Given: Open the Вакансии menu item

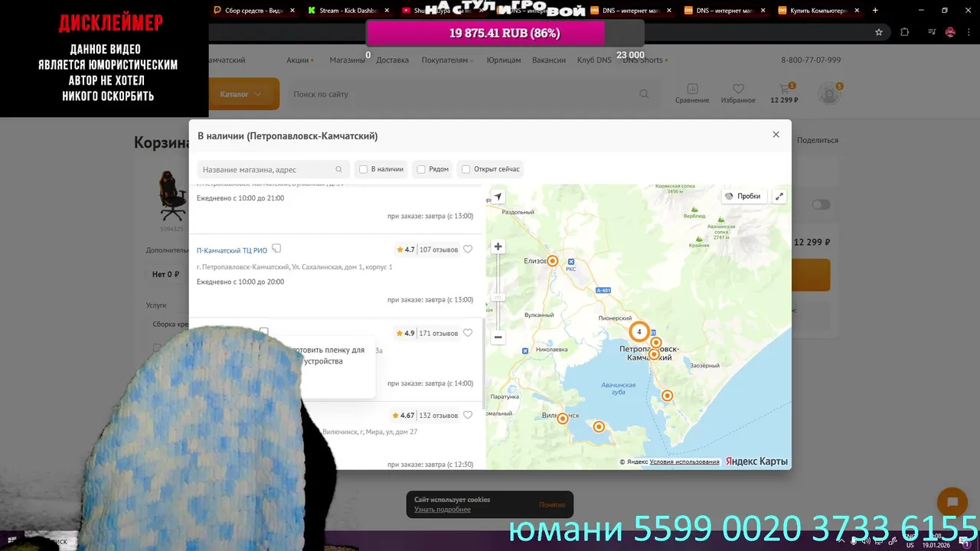Looking at the screenshot, I should tap(549, 60).
